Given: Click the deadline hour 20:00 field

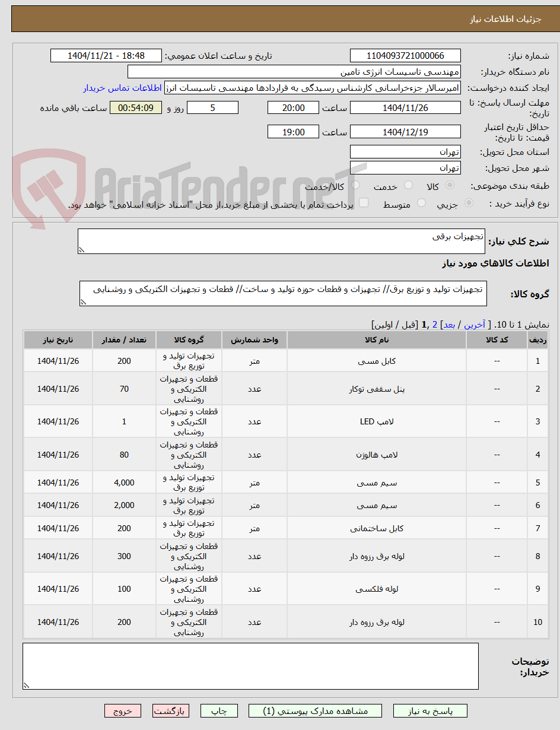Looking at the screenshot, I should (293, 107).
